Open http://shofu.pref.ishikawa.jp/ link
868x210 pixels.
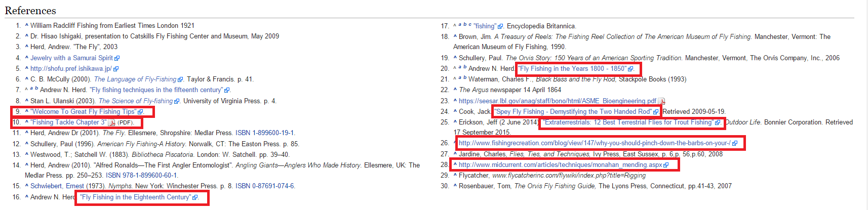pos(71,69)
